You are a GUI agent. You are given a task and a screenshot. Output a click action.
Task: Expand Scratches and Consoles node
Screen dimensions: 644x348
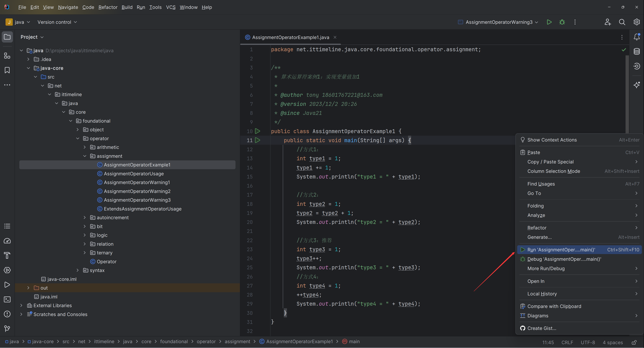click(x=21, y=314)
